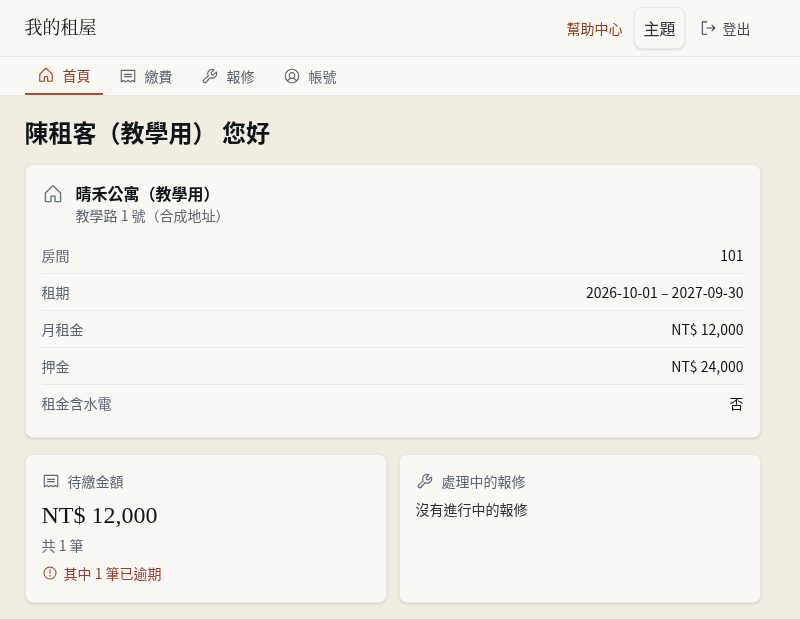Click the large outstanding amount NT$ 12,000
This screenshot has height=619, width=800.
coord(99,515)
